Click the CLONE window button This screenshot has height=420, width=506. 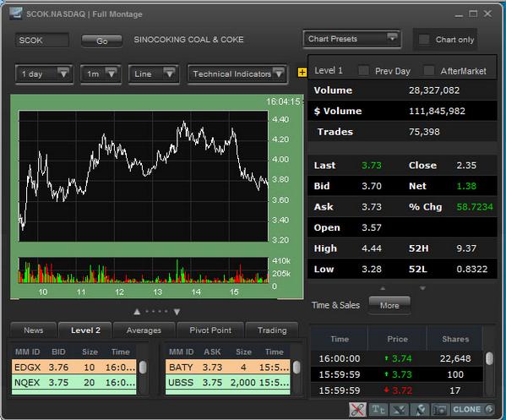(x=473, y=409)
